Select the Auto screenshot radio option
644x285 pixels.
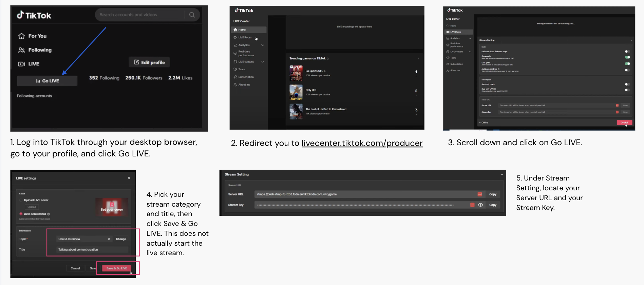tap(21, 214)
